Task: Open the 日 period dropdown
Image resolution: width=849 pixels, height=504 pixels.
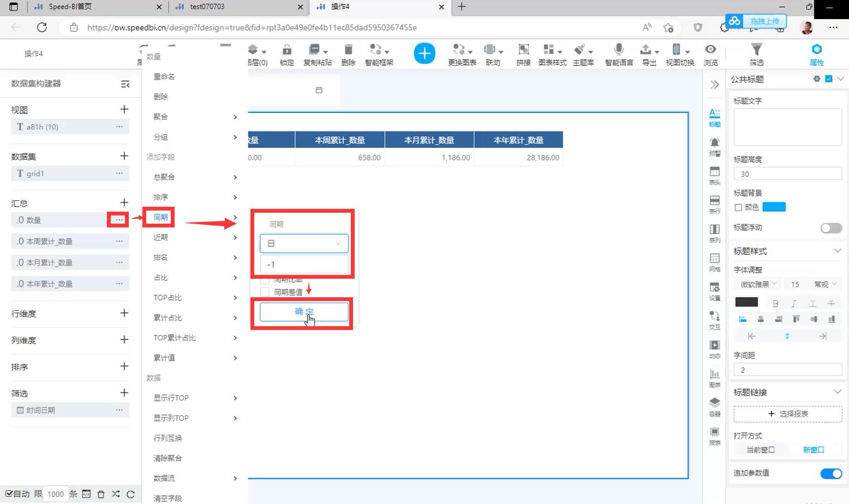Action: [304, 243]
